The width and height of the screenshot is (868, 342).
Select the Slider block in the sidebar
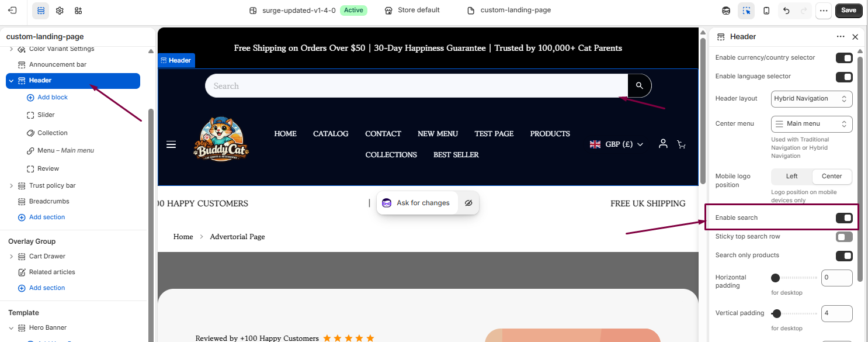click(x=46, y=115)
